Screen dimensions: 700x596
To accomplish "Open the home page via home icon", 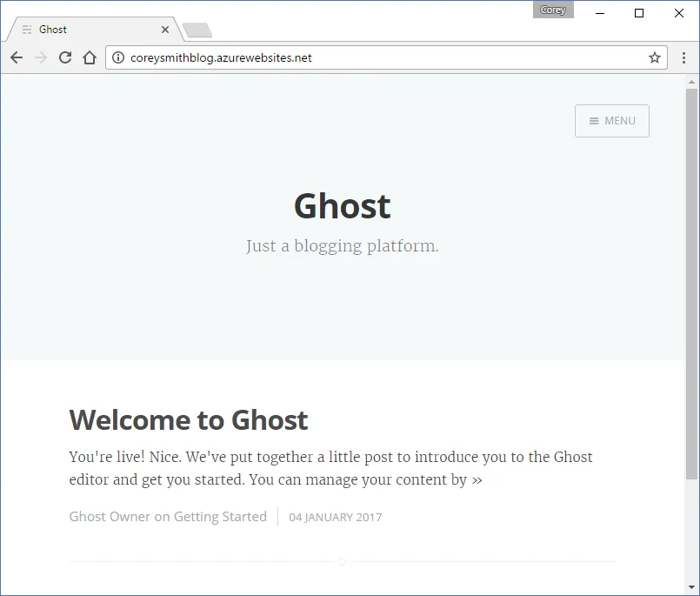I will pyautogui.click(x=90, y=57).
